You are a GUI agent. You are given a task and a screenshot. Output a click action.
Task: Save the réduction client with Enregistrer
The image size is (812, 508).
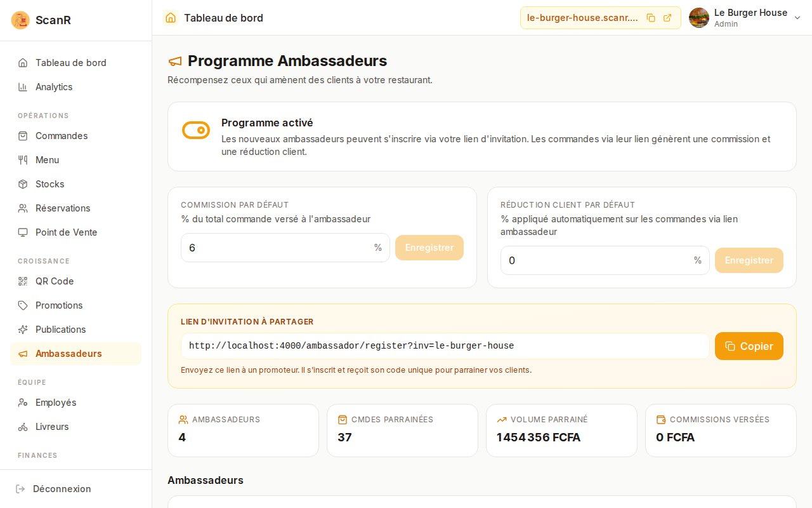point(749,260)
